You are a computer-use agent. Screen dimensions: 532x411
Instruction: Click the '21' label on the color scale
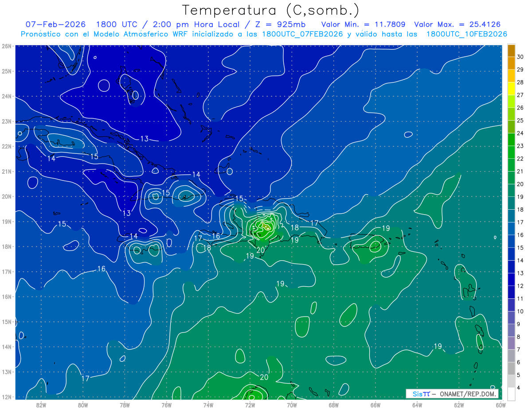tap(520, 172)
